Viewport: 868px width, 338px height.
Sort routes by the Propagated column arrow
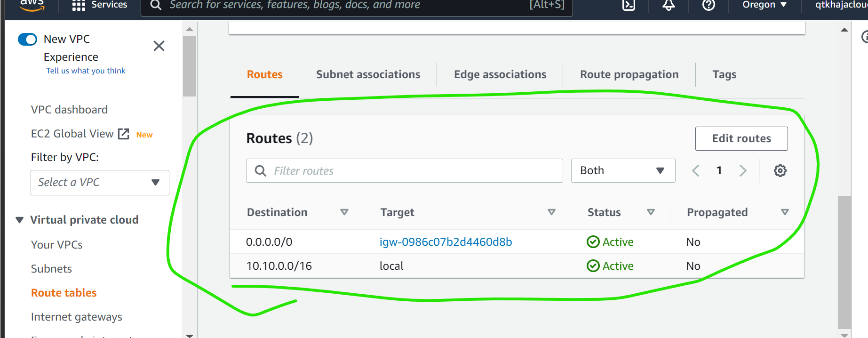coord(785,212)
